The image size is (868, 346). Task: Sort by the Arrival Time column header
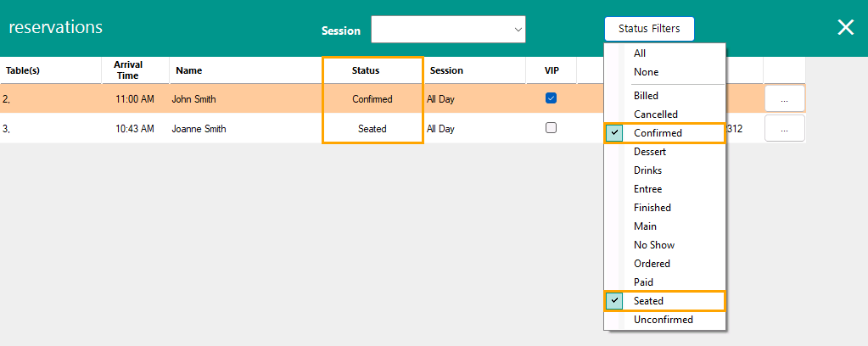pyautogui.click(x=128, y=70)
